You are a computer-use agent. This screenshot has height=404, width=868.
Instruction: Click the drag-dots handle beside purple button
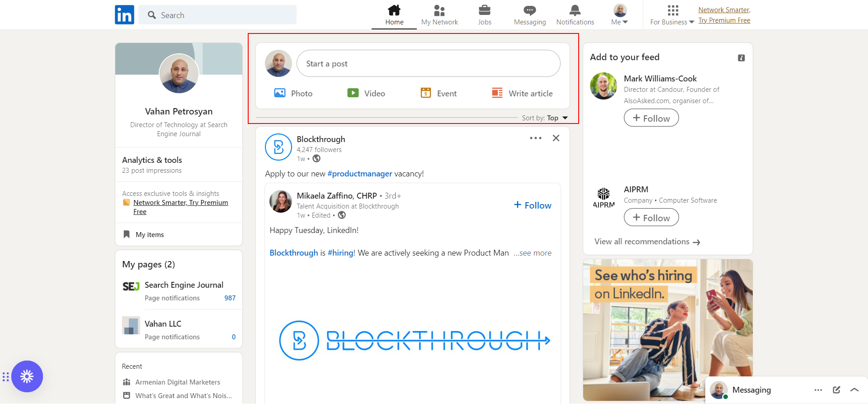click(6, 376)
